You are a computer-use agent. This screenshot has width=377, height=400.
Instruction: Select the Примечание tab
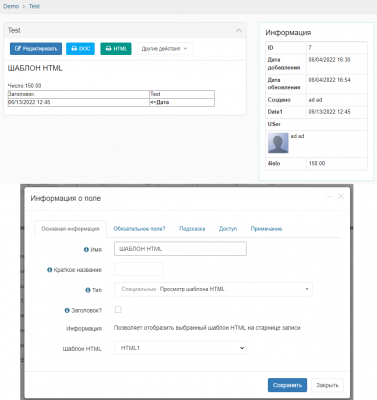click(x=266, y=229)
